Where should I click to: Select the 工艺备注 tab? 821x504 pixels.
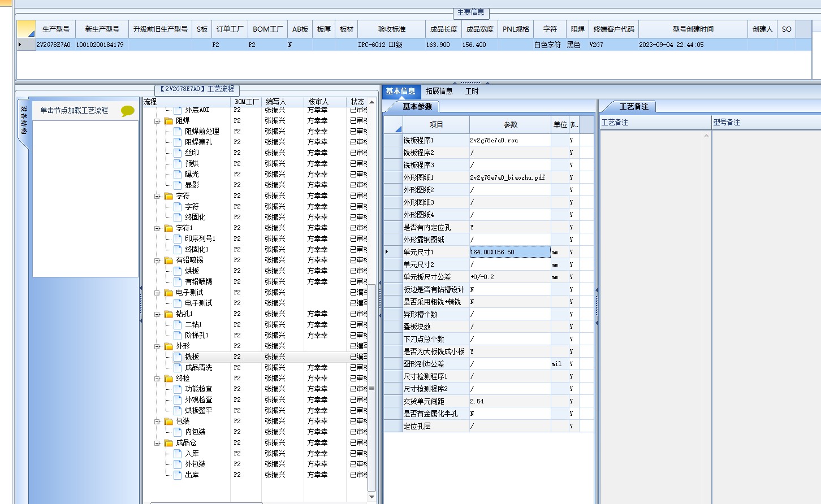[x=634, y=106]
